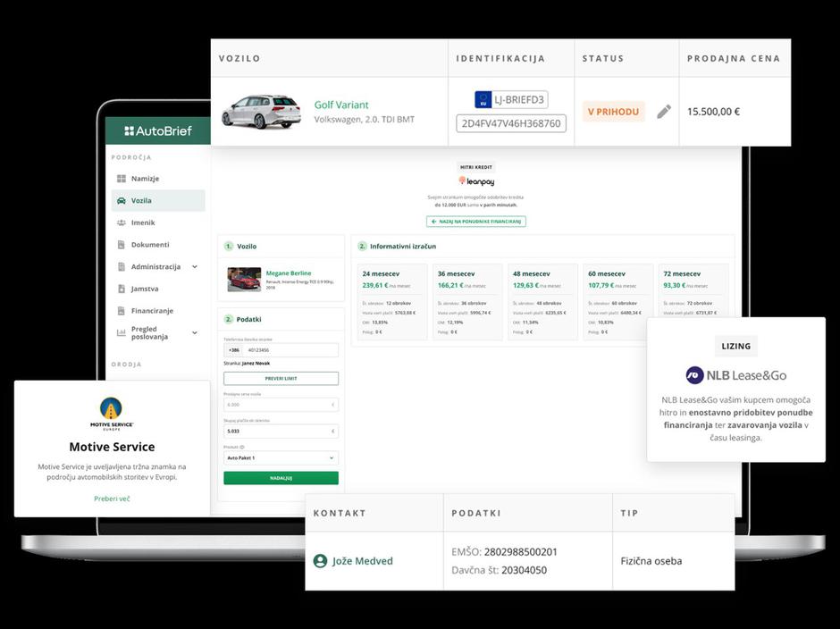Click the AutoBrief logo
Viewport: 840px width, 629px height.
point(157,130)
